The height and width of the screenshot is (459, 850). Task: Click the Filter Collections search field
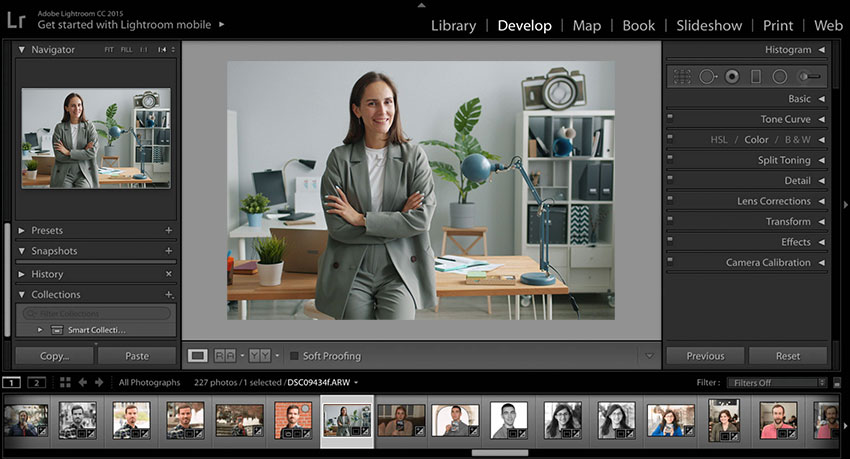96,313
